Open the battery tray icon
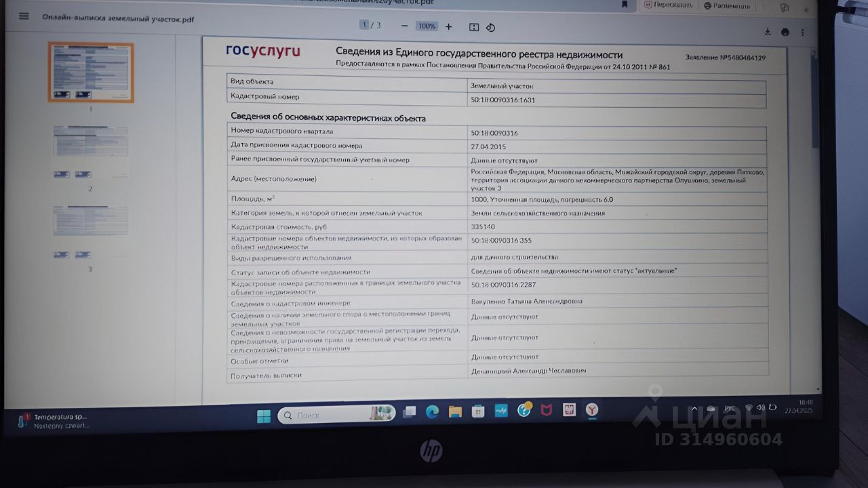 pos(773,407)
